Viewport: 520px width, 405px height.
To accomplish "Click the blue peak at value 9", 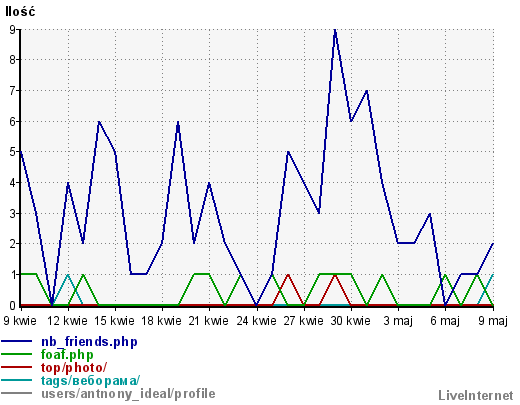I will pos(335,30).
